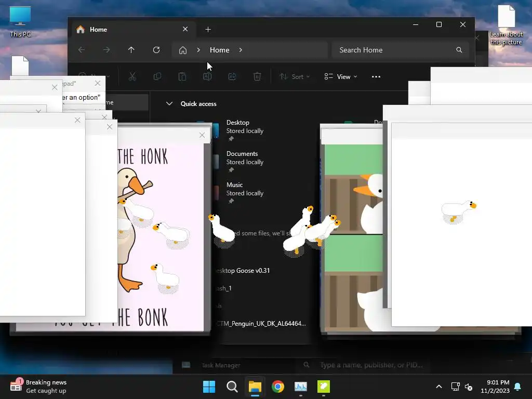The width and height of the screenshot is (532, 399).
Task: Open the clock showing 9:01 PM
Action: point(495,387)
